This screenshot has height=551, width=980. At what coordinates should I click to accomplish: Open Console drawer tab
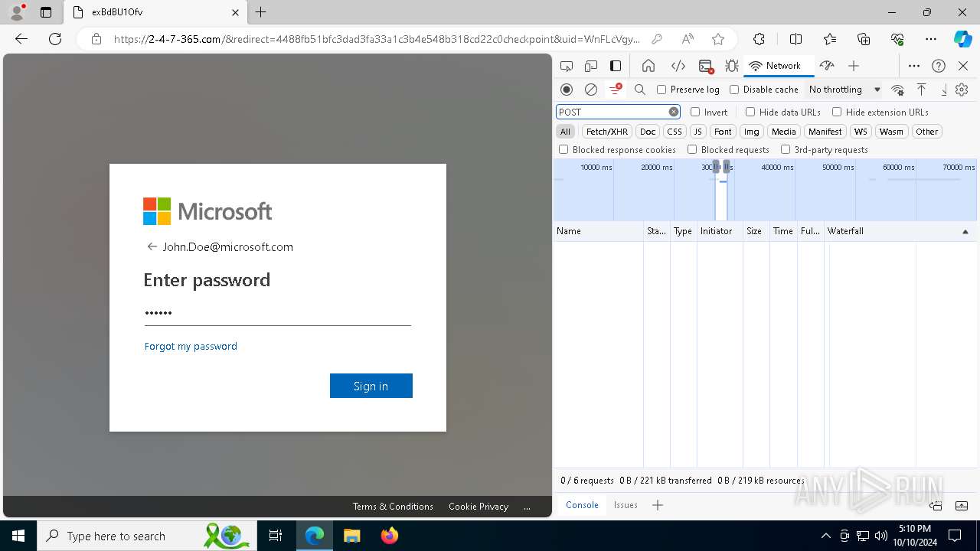coord(582,505)
